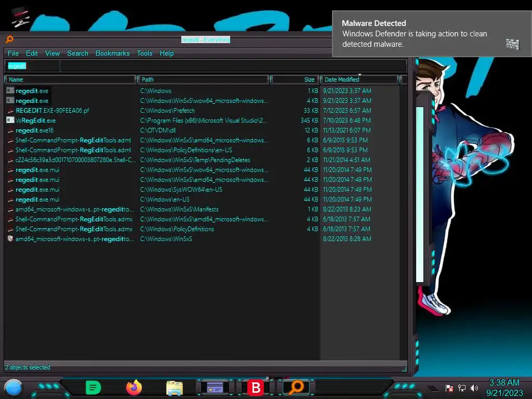Image resolution: width=532 pixels, height=399 pixels.
Task: Open the Help menu
Action: tap(167, 54)
